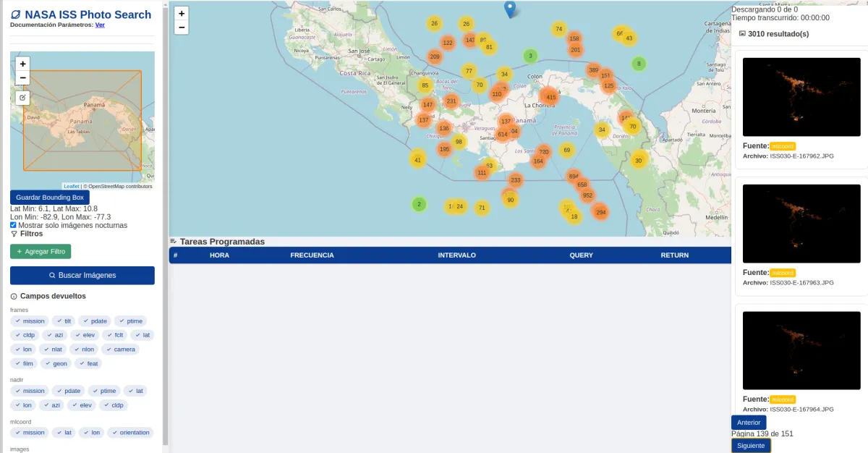Click the HORA column header
The height and width of the screenshot is (453, 868).
point(219,255)
